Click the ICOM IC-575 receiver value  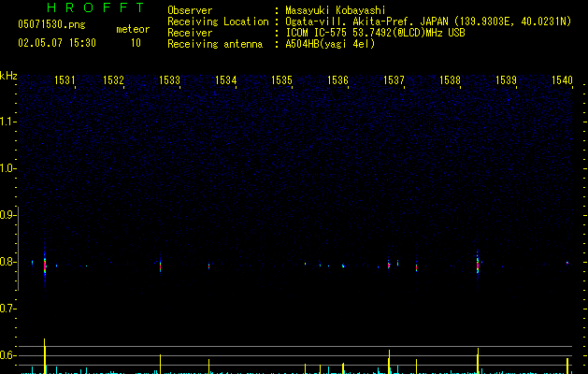[375, 33]
